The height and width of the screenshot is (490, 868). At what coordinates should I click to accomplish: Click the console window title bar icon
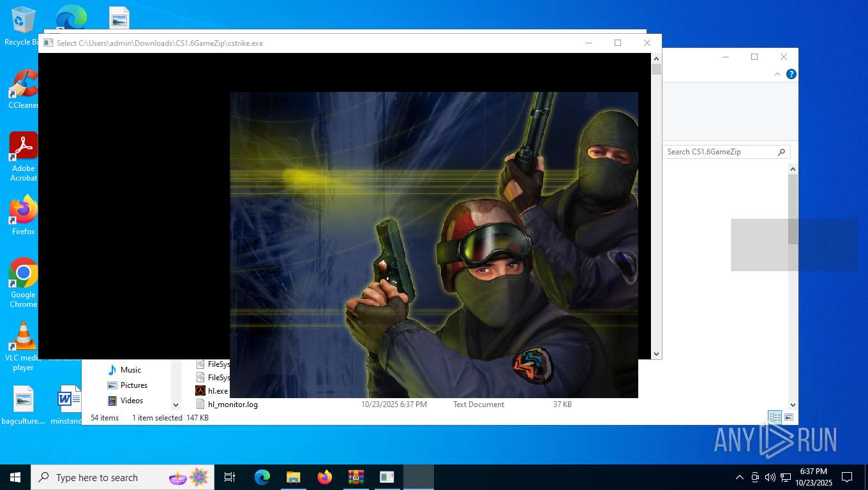point(48,43)
